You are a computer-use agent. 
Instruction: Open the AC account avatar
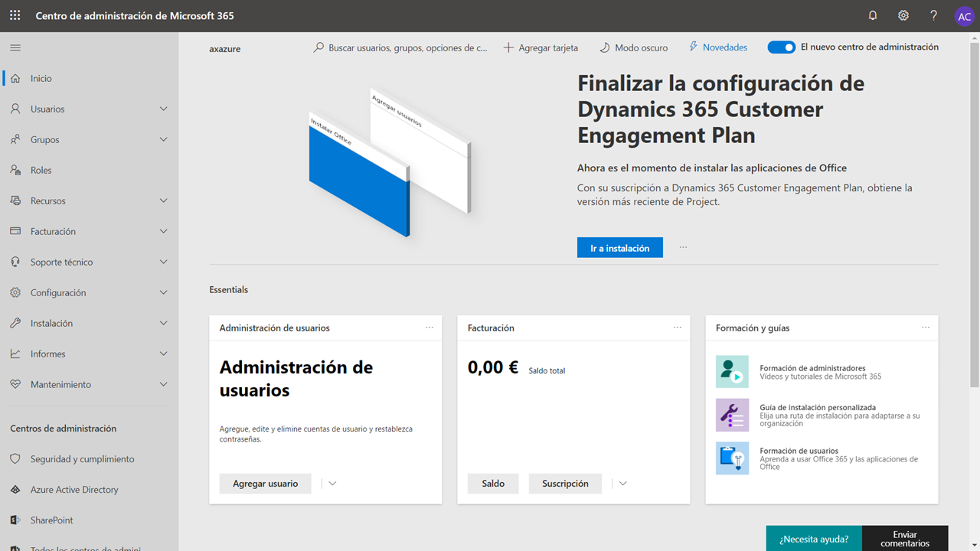(x=964, y=16)
